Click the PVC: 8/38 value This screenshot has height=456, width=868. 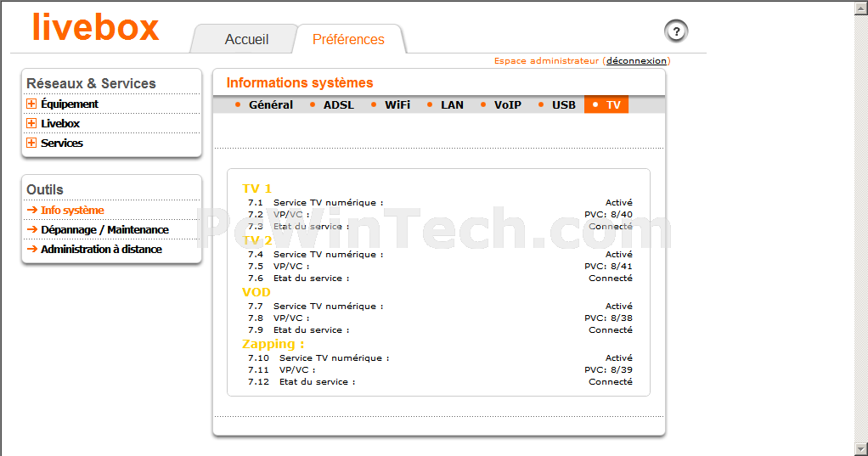pyautogui.click(x=608, y=318)
